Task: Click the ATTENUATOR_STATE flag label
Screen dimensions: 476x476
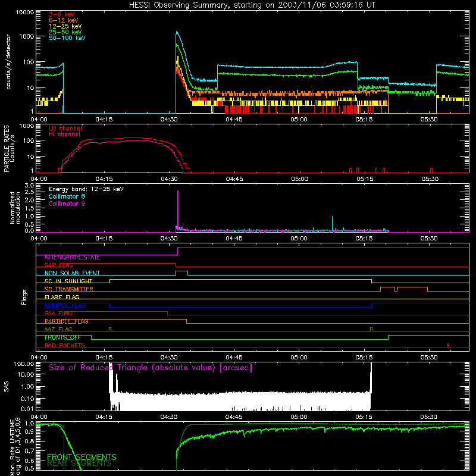Action: (x=72, y=258)
